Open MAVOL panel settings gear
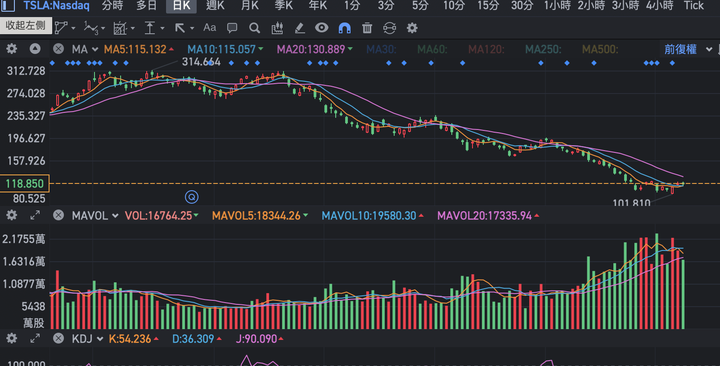The image size is (720, 366). pyautogui.click(x=11, y=215)
